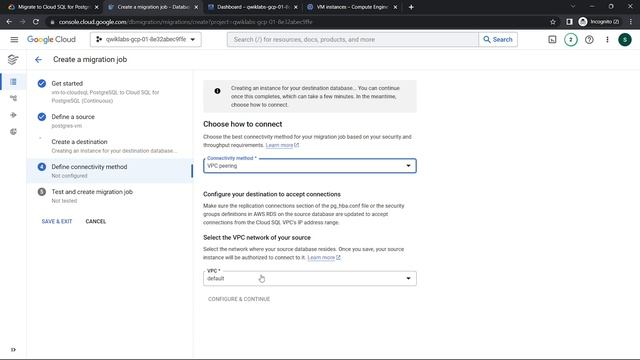Click the 'Choose how to connect' heading
Viewport: 640px width, 360px height.
[242, 124]
